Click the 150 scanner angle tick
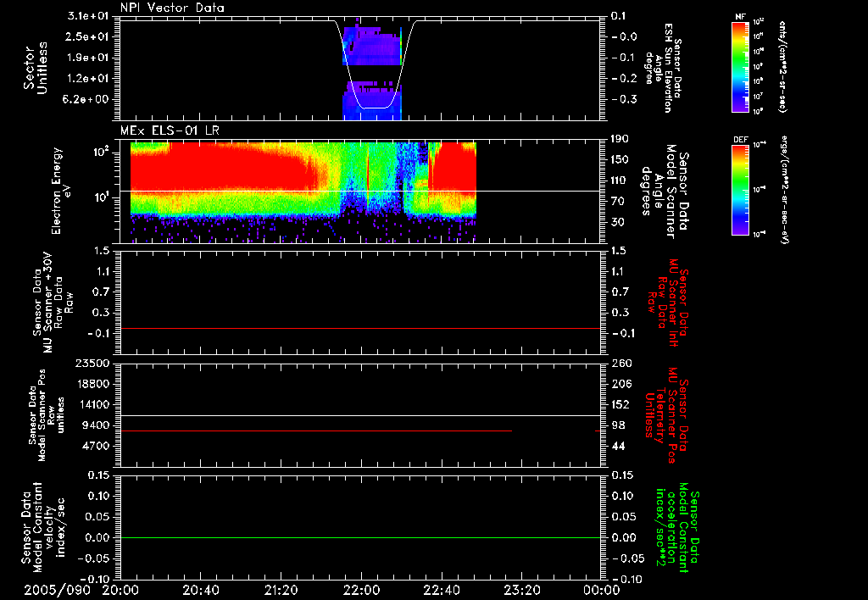 click(621, 160)
